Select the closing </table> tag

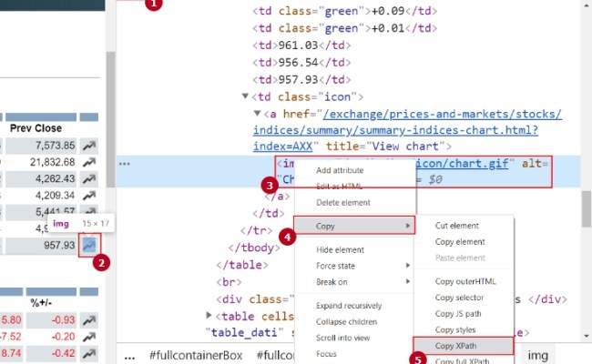click(242, 265)
